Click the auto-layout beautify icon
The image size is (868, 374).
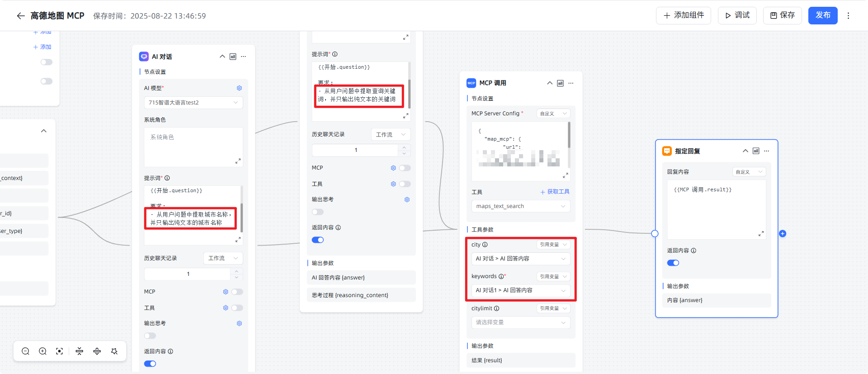114,351
